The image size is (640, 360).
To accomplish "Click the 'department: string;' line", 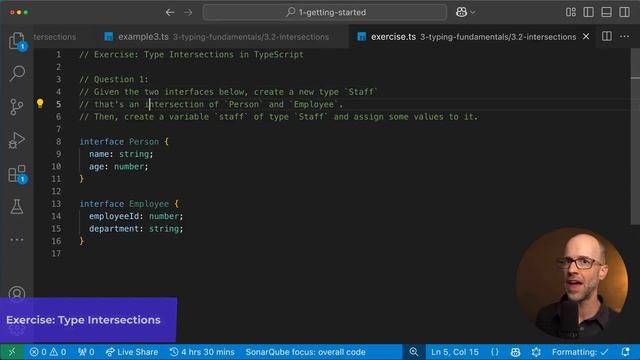I will (136, 229).
